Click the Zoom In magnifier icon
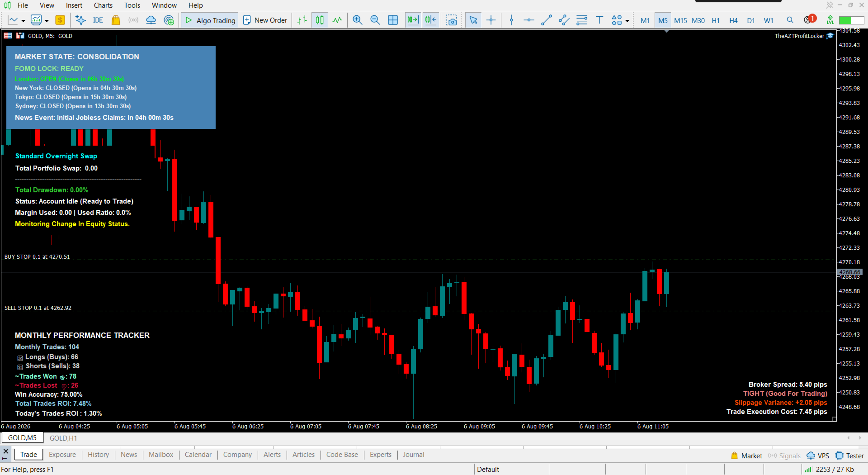 tap(357, 20)
